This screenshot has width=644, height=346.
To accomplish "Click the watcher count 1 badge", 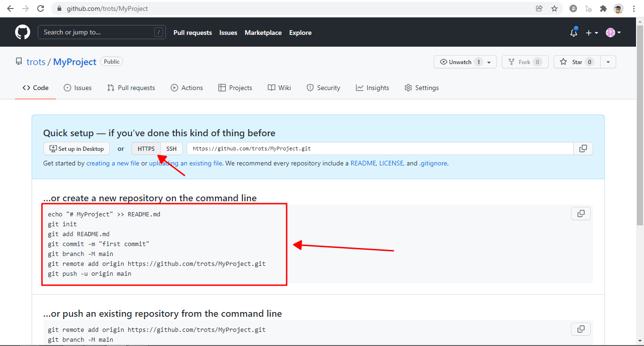I will (479, 62).
